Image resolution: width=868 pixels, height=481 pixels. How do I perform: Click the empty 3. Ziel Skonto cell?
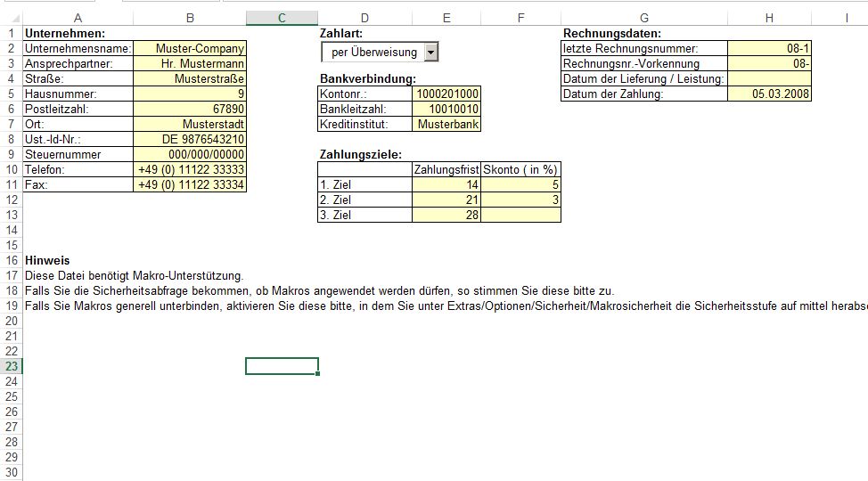tap(521, 215)
